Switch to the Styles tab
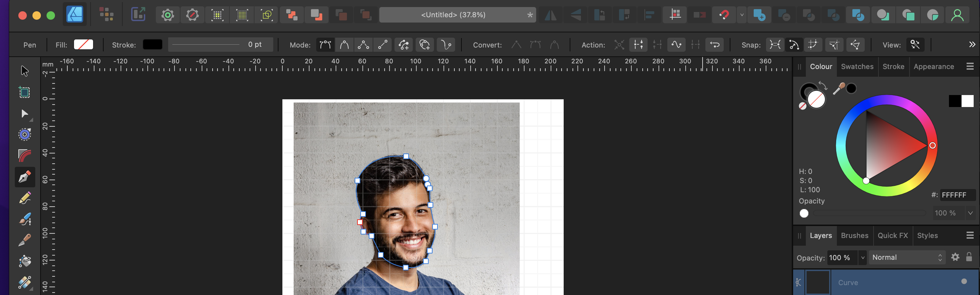 click(927, 236)
